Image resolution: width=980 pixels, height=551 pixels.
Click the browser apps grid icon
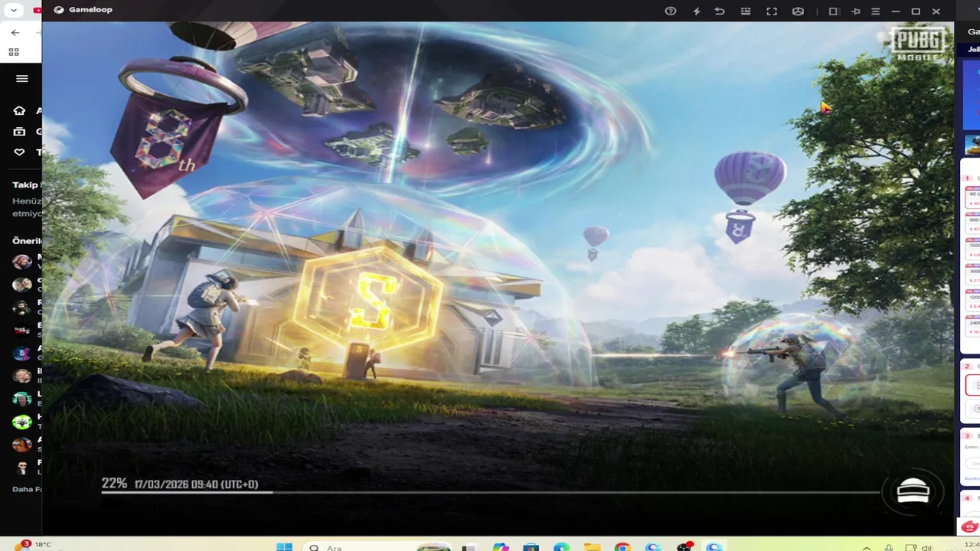tap(14, 52)
